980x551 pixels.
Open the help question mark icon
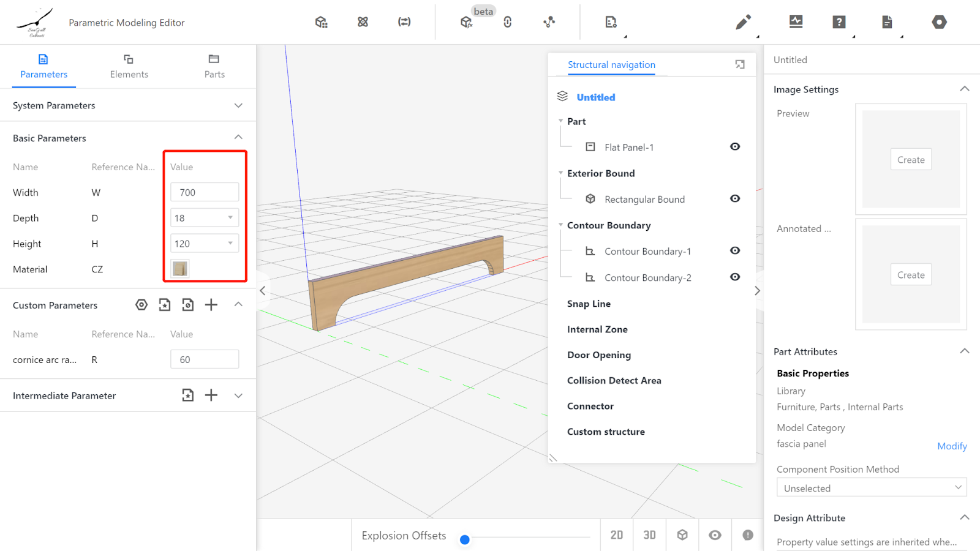[x=839, y=23]
